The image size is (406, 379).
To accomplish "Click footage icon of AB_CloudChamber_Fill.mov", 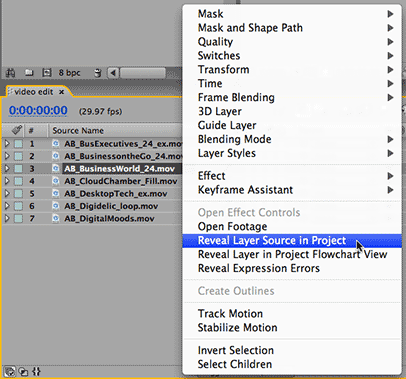I will 56,181.
